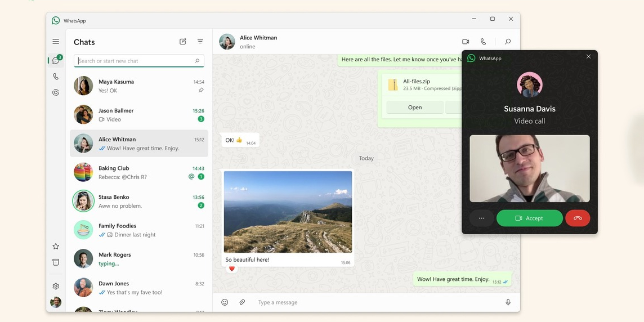Open the attachment paperclip menu

[242, 302]
